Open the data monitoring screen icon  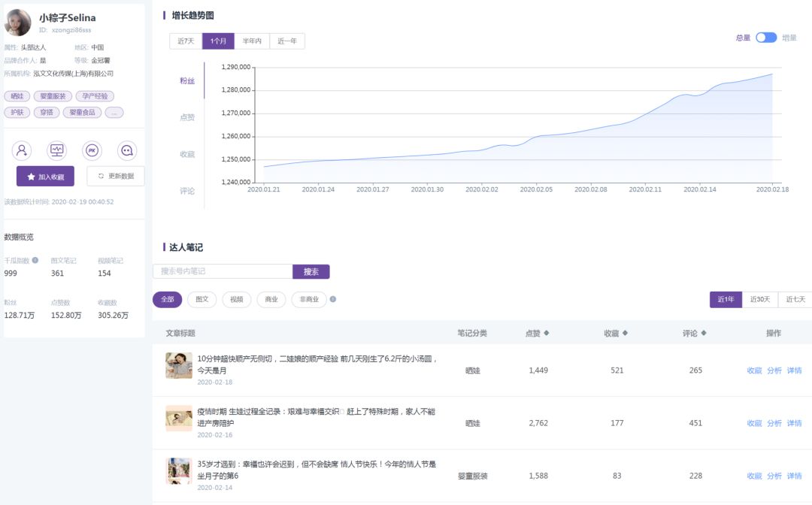tap(57, 150)
